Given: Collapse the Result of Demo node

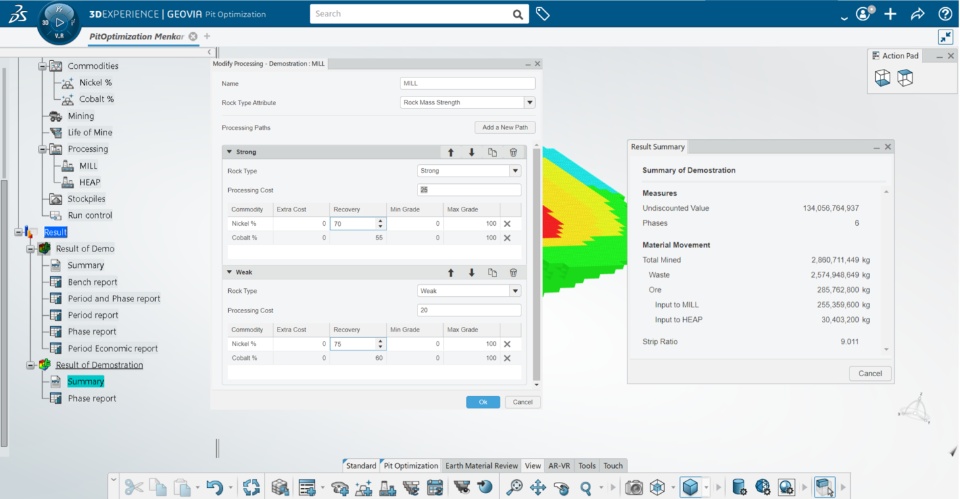Looking at the screenshot, I should click(x=31, y=249).
